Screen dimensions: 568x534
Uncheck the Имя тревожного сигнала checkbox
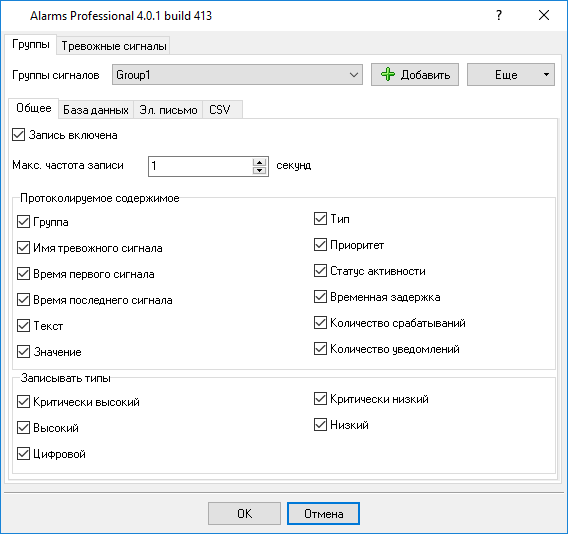[x=24, y=248]
